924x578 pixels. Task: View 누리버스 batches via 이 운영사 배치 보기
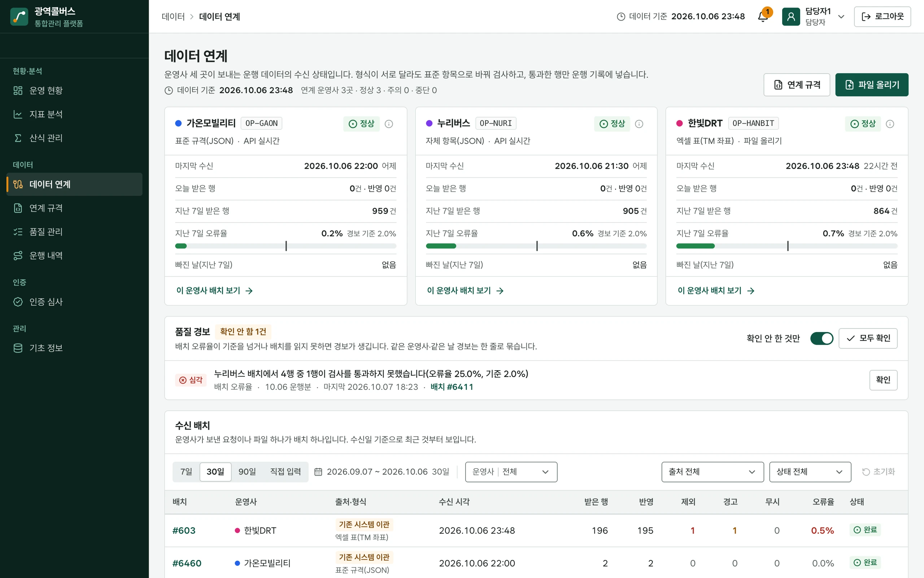tap(465, 291)
